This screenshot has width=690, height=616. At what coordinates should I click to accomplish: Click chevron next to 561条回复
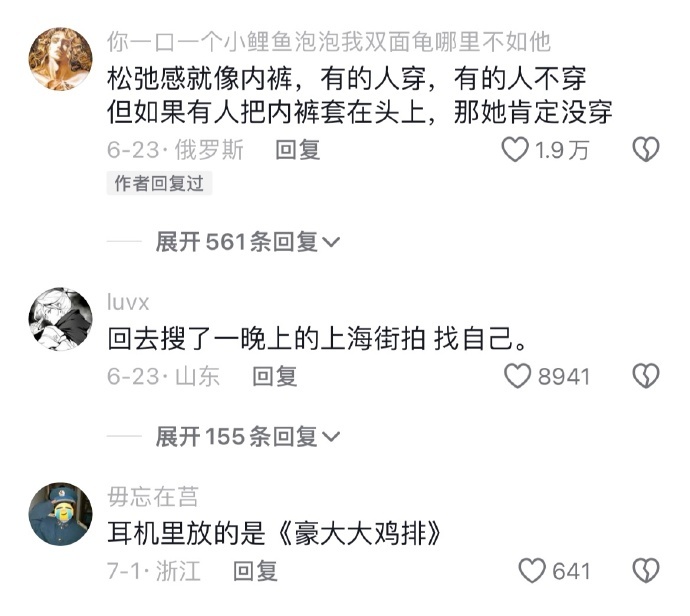tap(331, 242)
